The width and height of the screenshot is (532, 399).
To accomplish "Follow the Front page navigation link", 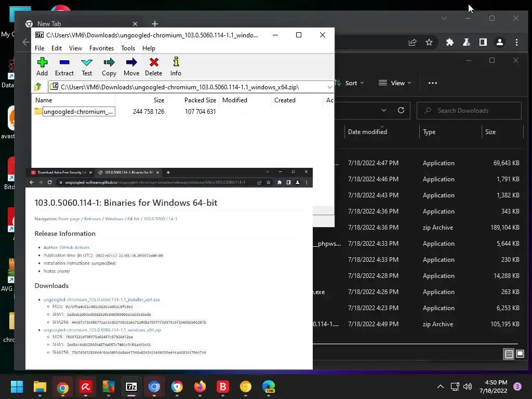I will 69,219.
